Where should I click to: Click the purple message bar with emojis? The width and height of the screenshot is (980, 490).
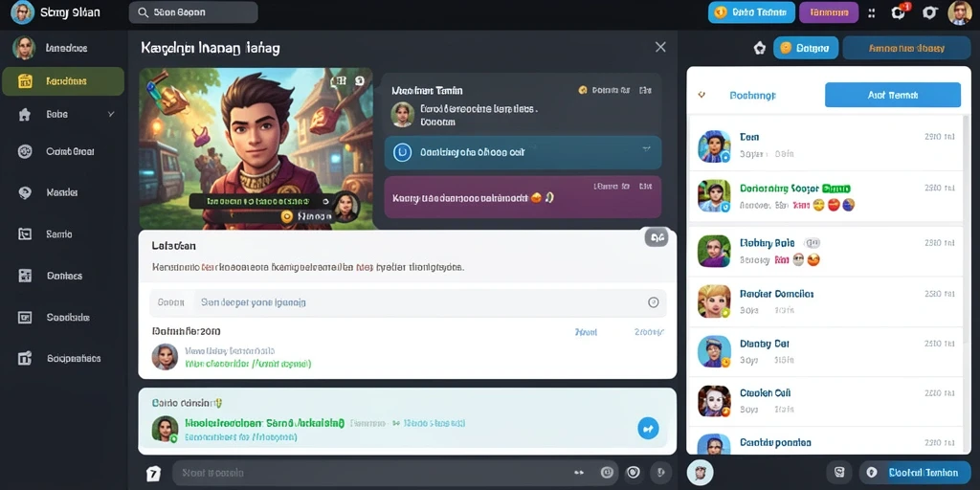tap(523, 197)
